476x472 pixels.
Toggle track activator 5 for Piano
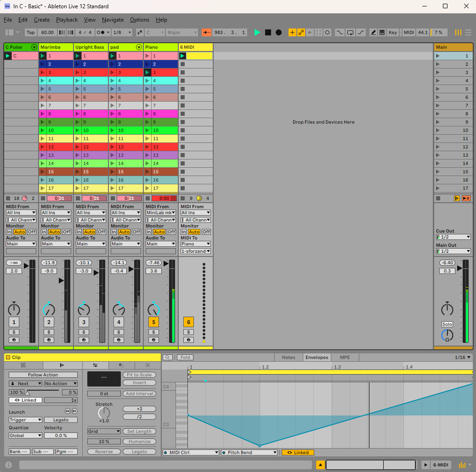153,322
